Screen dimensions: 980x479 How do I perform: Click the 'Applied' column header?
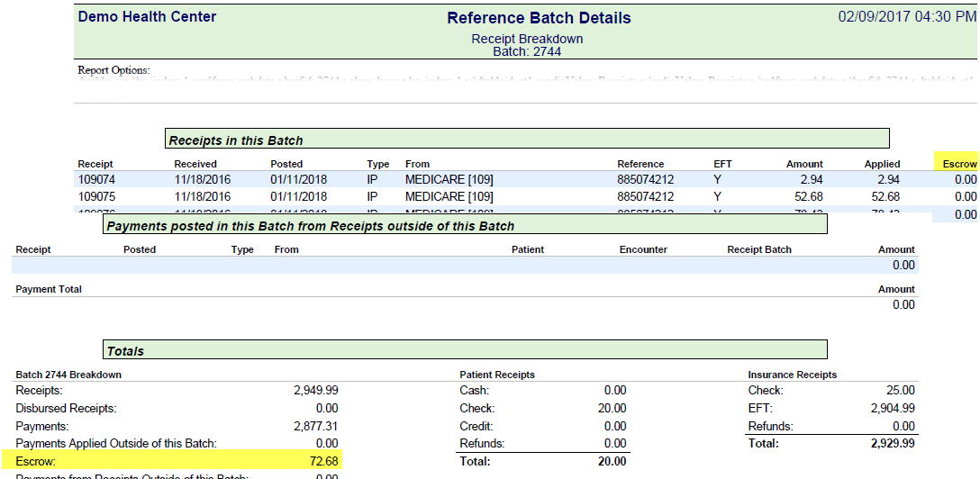click(x=882, y=164)
